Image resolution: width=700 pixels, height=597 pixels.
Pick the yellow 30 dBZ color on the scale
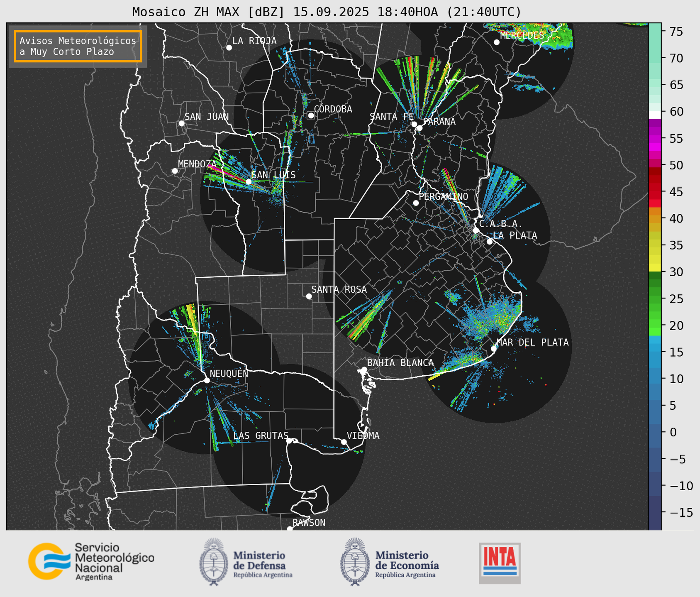pos(654,268)
